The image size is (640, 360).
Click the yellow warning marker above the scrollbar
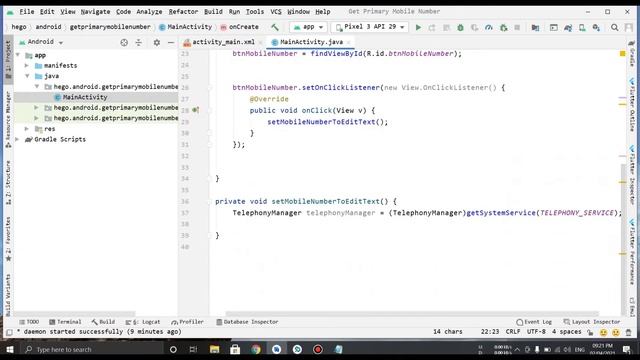pos(622,53)
